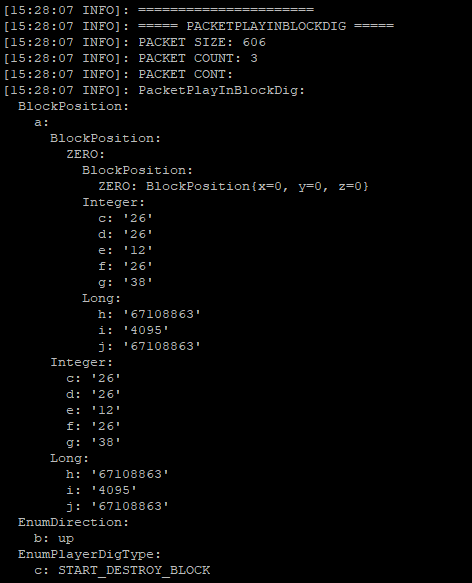
Task: Click the first h: '67108863' value
Action: [x=149, y=314]
